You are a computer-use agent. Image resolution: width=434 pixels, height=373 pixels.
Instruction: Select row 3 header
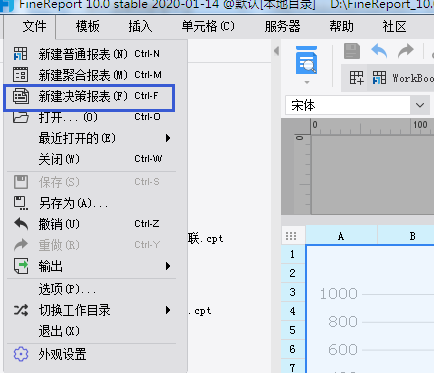292,292
